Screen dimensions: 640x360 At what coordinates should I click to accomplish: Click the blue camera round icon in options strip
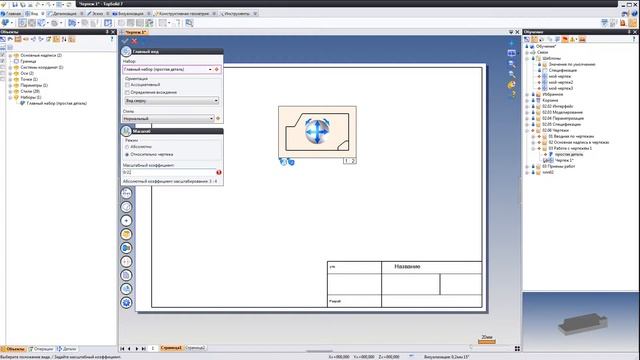[127, 248]
